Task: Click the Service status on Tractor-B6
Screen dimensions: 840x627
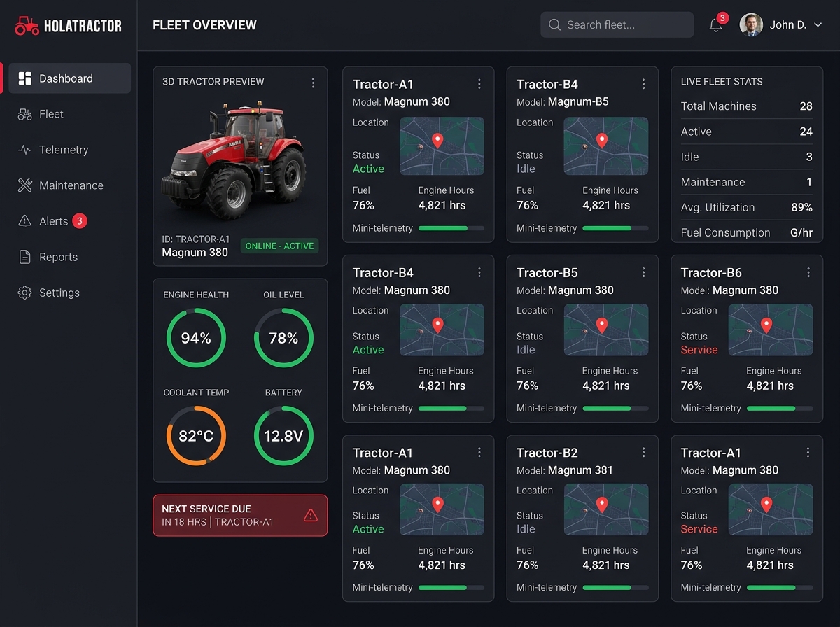Action: click(699, 350)
